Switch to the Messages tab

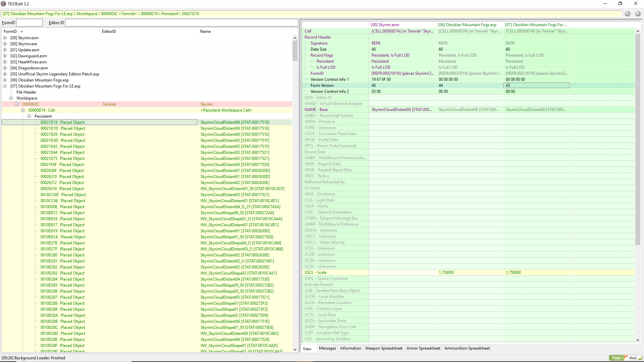(x=327, y=348)
